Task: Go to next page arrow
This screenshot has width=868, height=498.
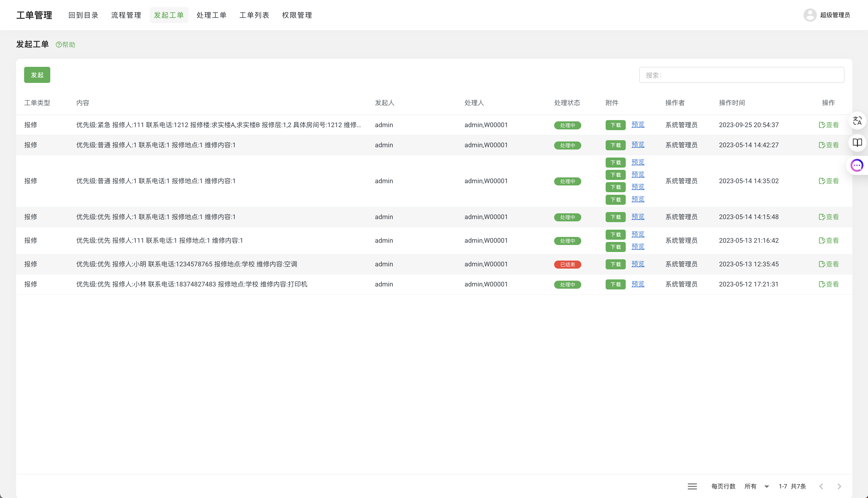Action: click(x=839, y=486)
